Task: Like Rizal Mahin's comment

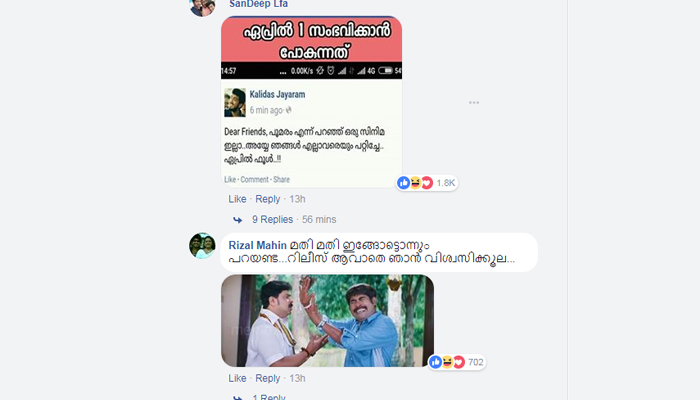Action: 237,379
